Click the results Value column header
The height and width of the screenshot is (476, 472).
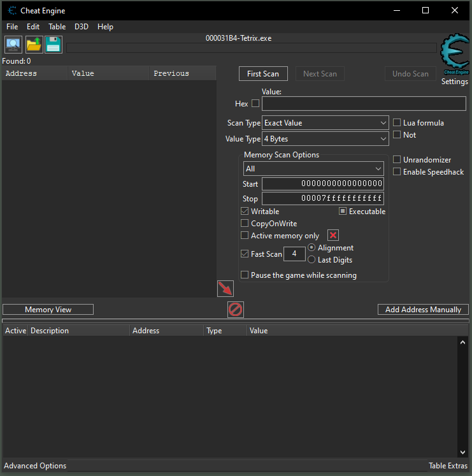(x=108, y=73)
